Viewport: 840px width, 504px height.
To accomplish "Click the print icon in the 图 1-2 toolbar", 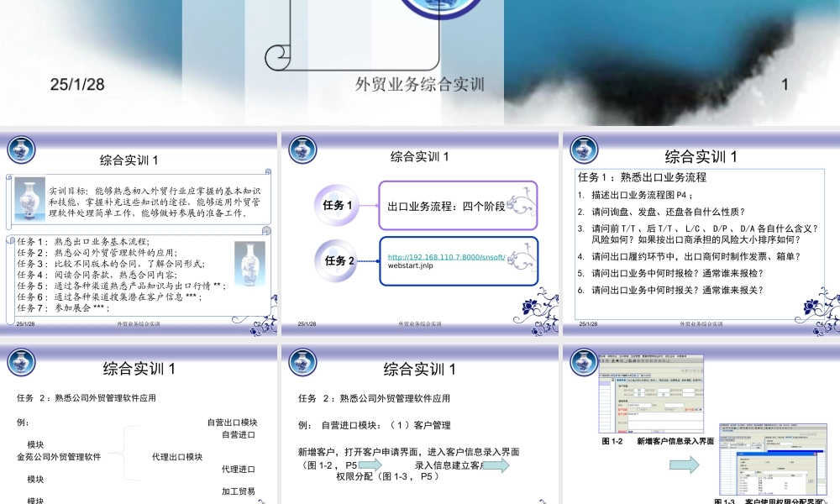I will click(634, 362).
